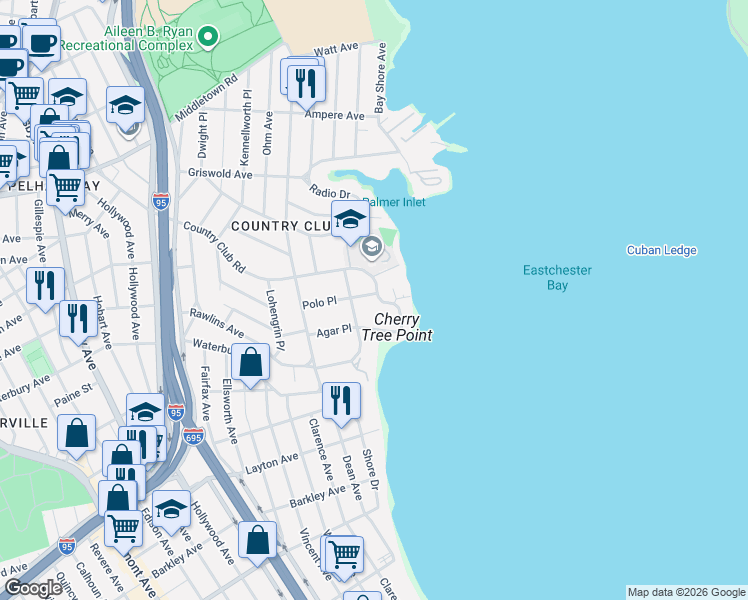Open the shopping bag marker near Lohengrin Pl
This screenshot has height=600, width=748.
(x=250, y=363)
